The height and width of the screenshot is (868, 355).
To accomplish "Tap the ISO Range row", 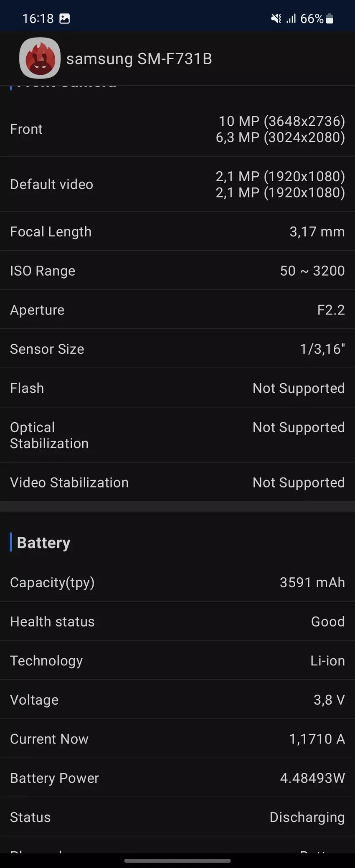I will (177, 271).
